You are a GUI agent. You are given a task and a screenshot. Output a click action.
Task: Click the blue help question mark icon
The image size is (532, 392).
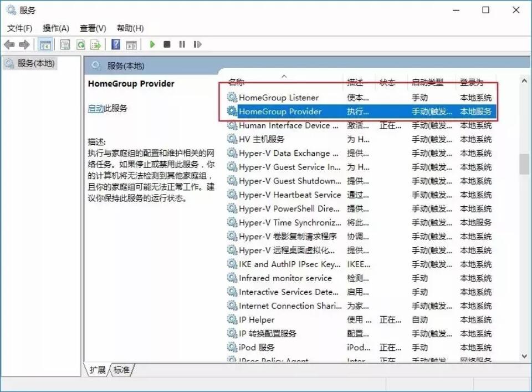point(115,44)
